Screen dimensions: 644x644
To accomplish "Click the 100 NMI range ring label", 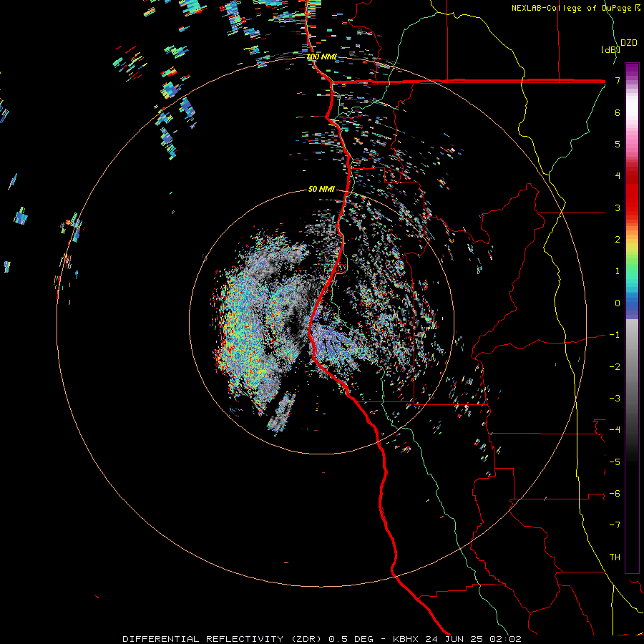I will [321, 57].
